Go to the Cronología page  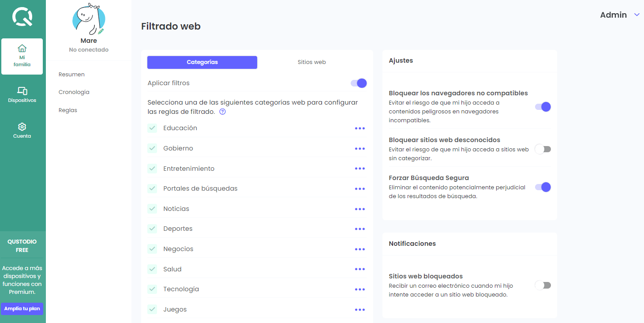tap(74, 92)
